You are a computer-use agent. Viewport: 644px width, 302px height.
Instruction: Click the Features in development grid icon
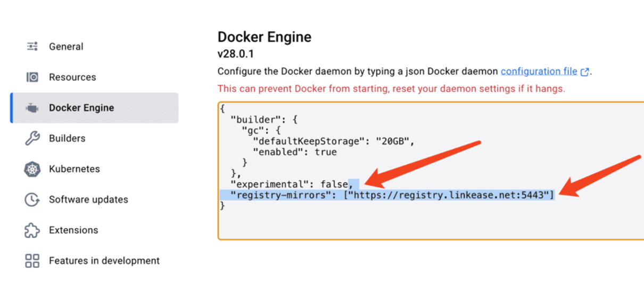tap(32, 261)
